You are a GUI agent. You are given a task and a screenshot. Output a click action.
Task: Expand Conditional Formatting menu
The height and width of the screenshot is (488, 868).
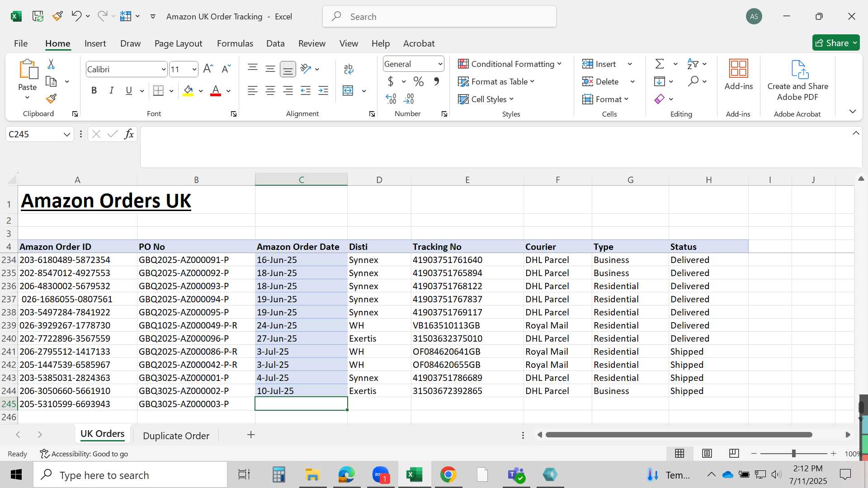tap(509, 64)
